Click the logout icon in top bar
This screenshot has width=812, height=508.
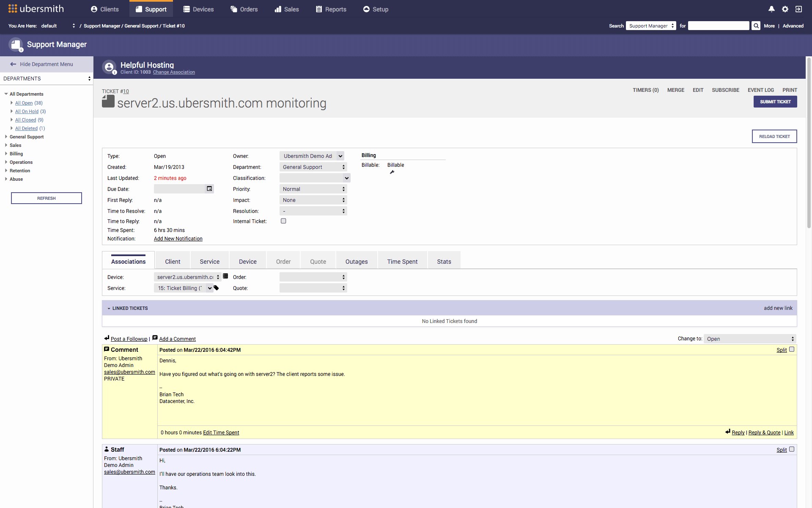click(x=798, y=9)
